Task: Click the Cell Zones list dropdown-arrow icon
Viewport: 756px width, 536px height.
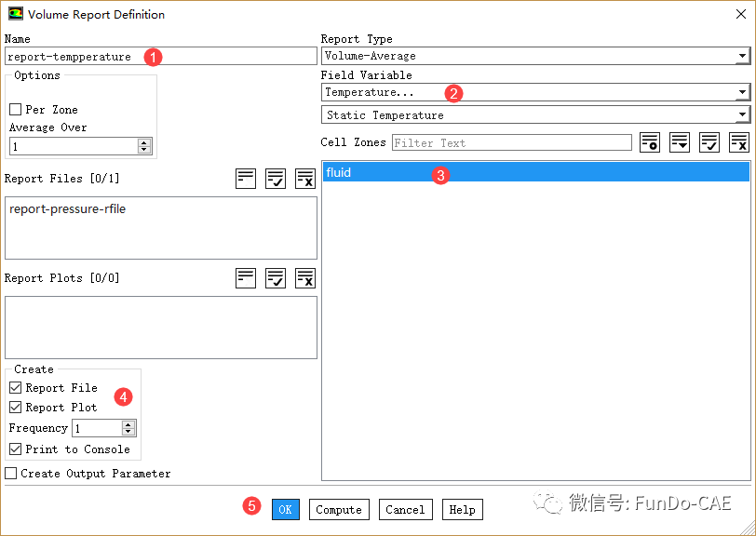Action: pos(680,142)
